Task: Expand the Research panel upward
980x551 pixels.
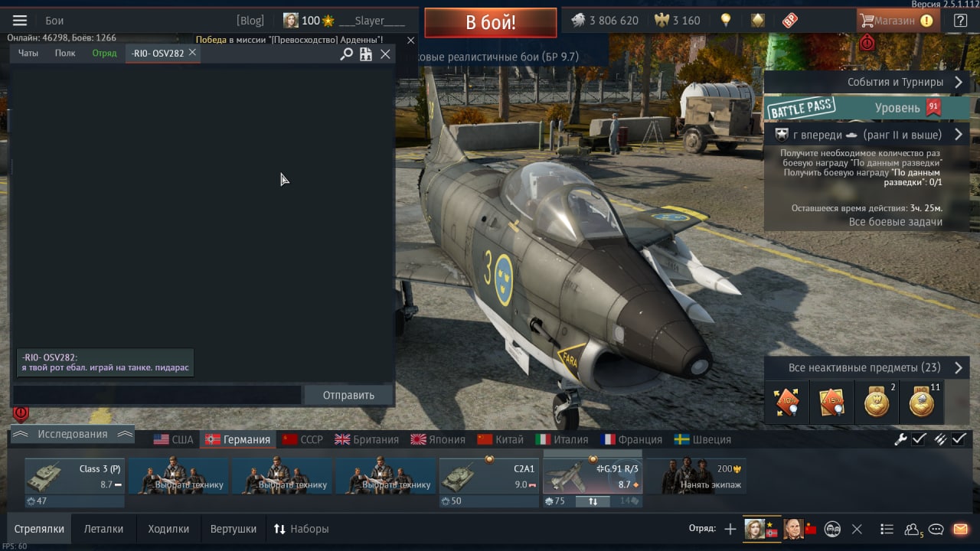Action: pyautogui.click(x=72, y=435)
